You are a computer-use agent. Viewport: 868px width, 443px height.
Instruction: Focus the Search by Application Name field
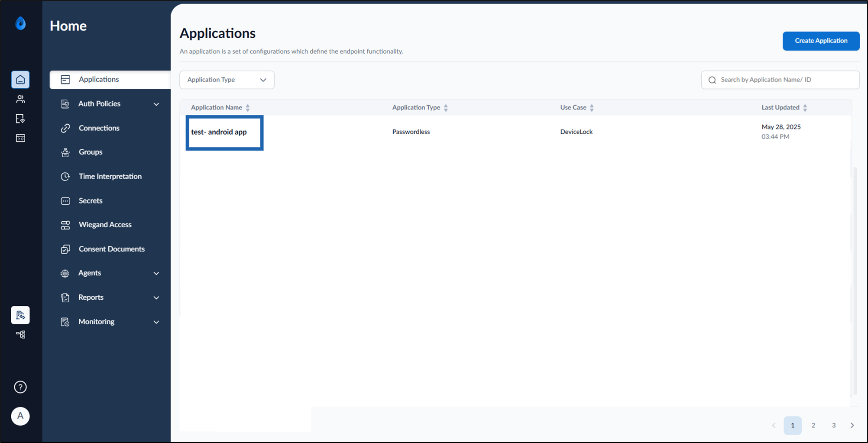[x=780, y=80]
